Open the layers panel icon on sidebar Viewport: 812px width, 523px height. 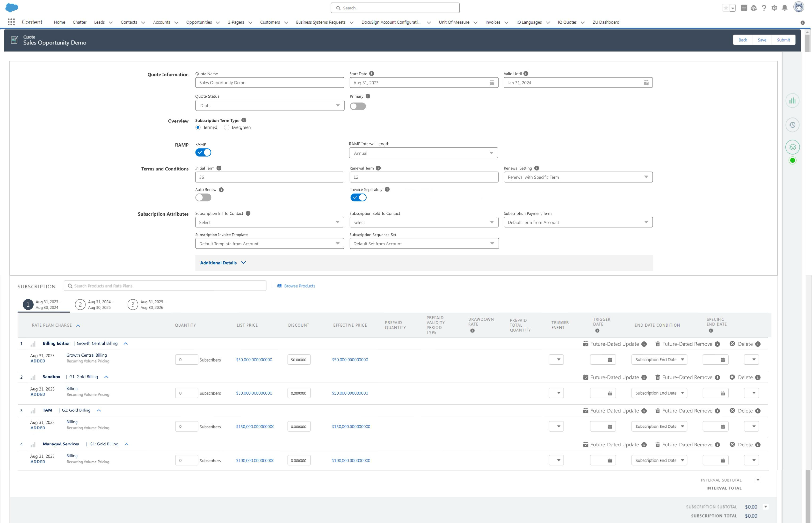click(x=792, y=147)
